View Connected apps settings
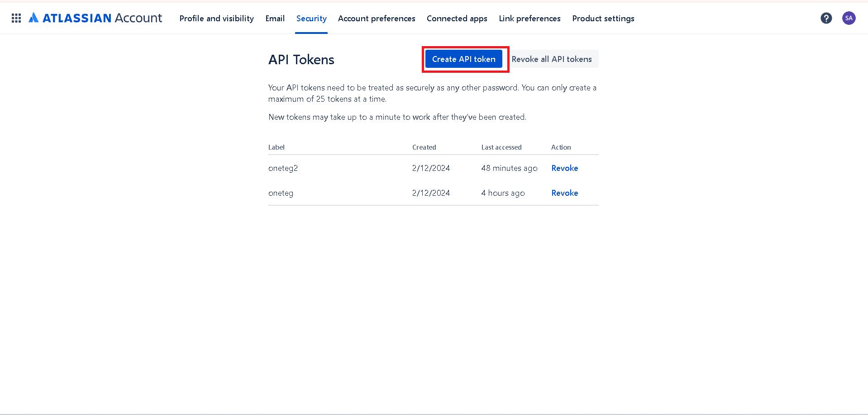The width and height of the screenshot is (868, 415). point(457,19)
